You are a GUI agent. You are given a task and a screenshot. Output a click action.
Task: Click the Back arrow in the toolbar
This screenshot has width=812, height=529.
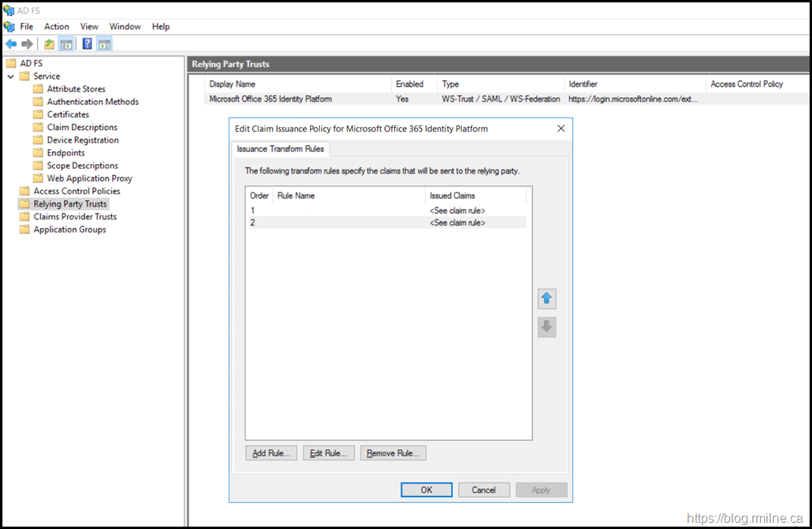11,44
